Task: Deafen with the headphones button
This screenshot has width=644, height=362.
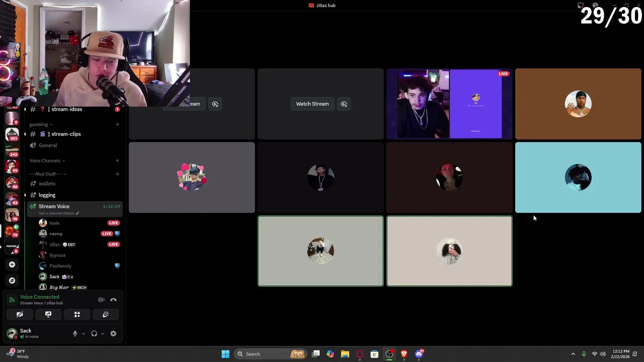Action: tap(94, 333)
